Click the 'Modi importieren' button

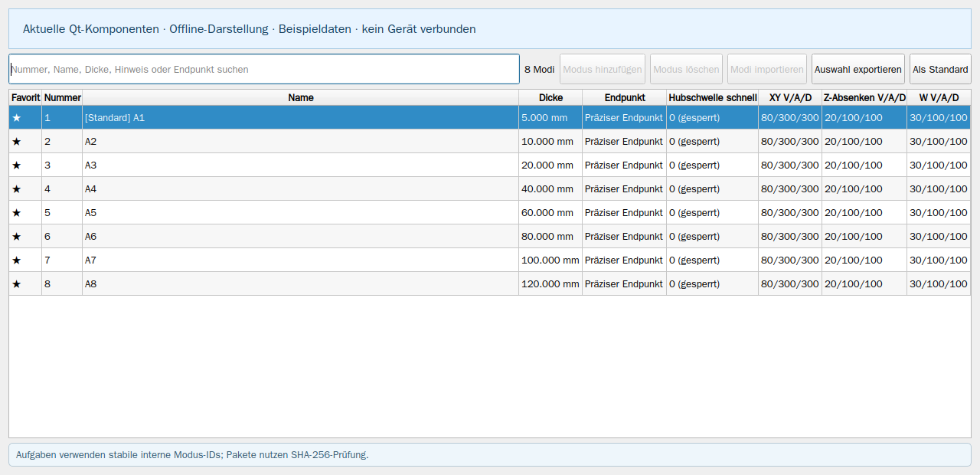(x=767, y=69)
